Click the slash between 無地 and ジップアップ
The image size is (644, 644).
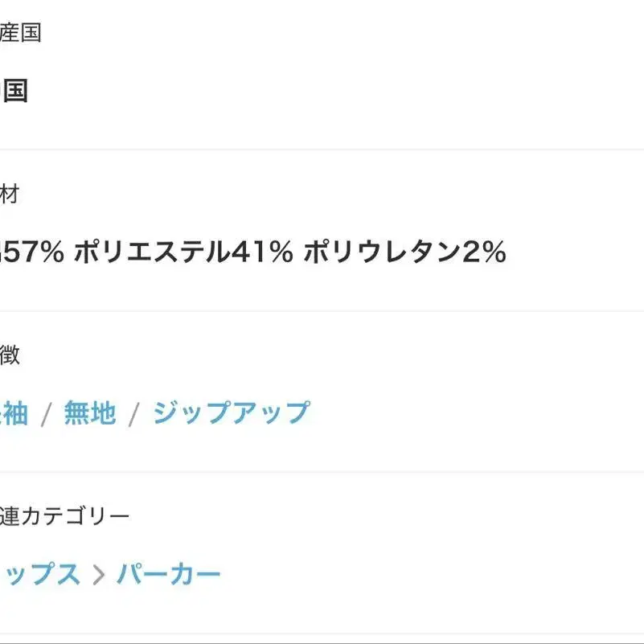tap(134, 415)
